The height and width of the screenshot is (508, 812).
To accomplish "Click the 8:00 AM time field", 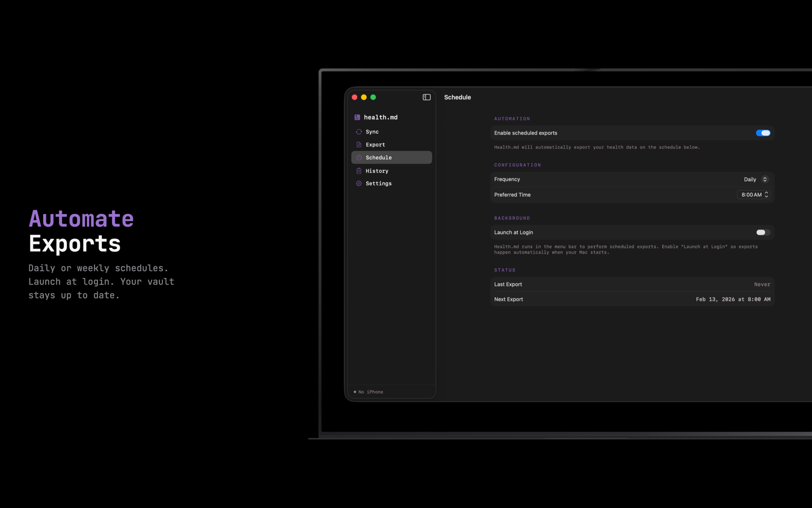I will coord(751,194).
